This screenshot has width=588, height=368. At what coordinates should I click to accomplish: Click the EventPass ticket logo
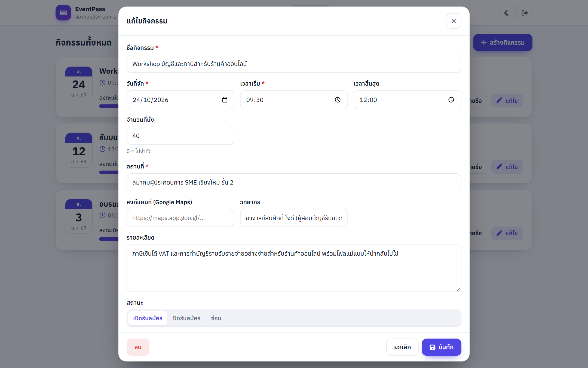63,13
